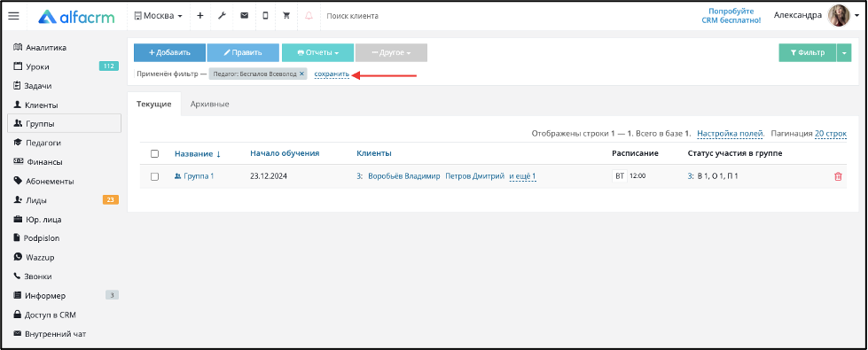Open the envelope messages icon

(x=244, y=16)
